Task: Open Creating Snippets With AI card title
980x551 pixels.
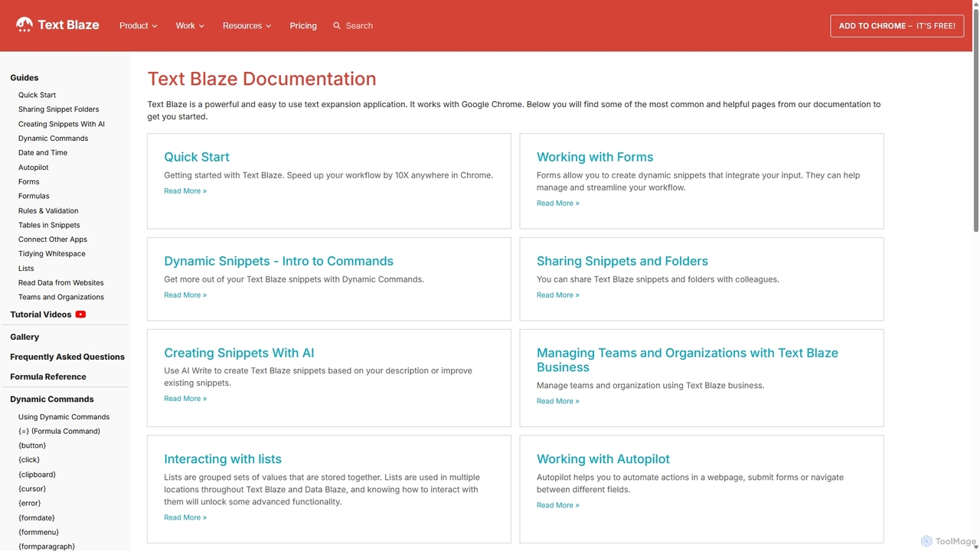Action: point(239,353)
